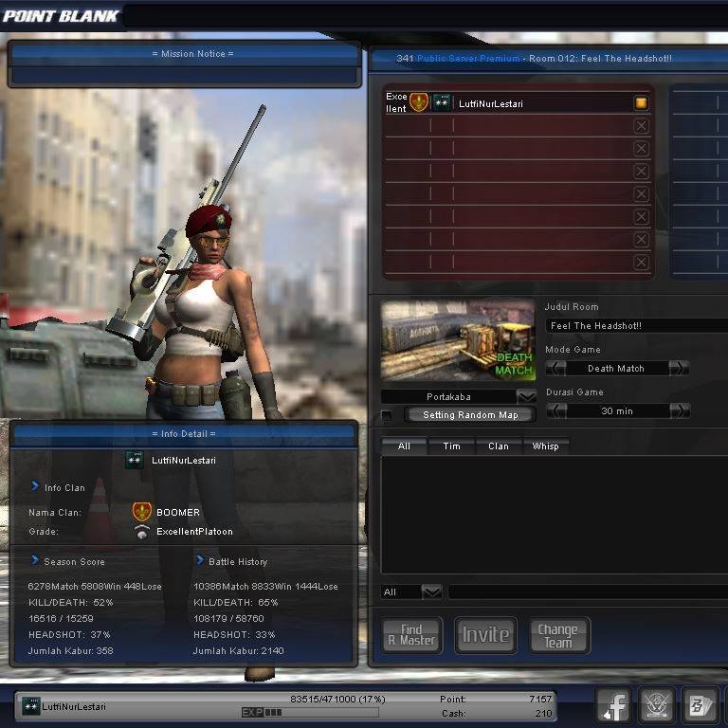
Task: Toggle the third red team slot X
Action: point(641,149)
